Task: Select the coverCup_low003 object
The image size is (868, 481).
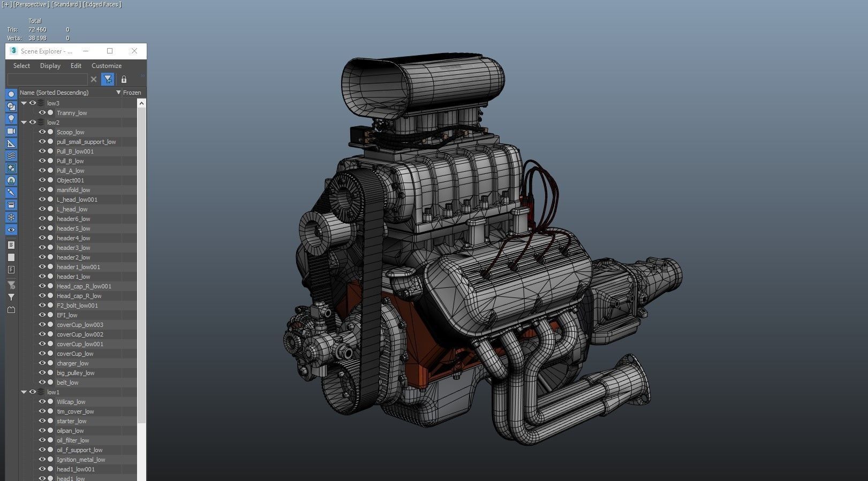Action: [x=80, y=325]
